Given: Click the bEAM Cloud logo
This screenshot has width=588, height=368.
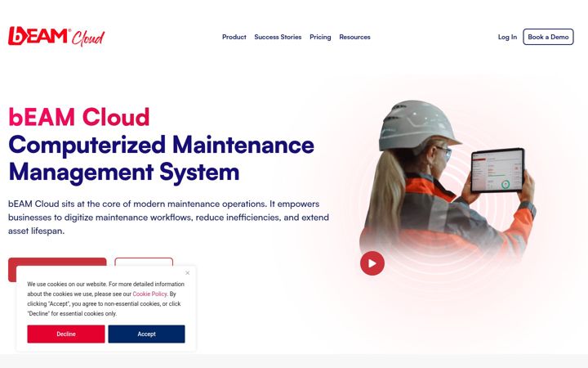Looking at the screenshot, I should 56,37.
